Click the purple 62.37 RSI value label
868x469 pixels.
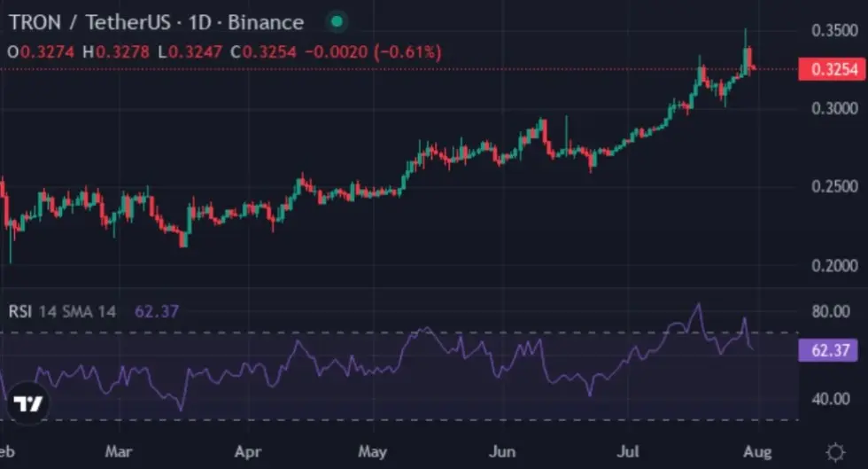[829, 350]
